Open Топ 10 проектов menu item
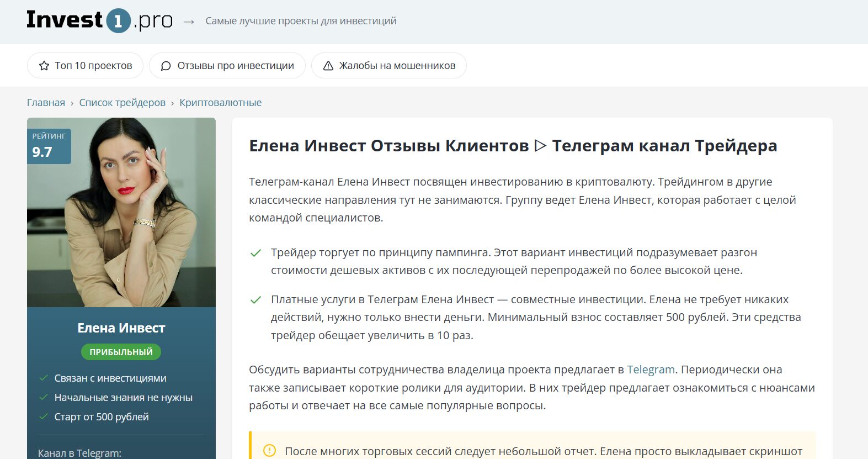 pos(85,66)
